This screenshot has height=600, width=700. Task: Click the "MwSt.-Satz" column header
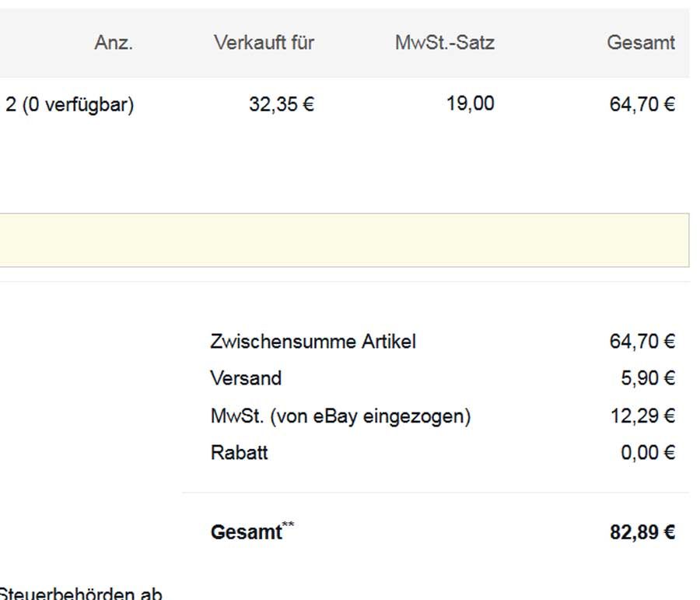(x=444, y=43)
